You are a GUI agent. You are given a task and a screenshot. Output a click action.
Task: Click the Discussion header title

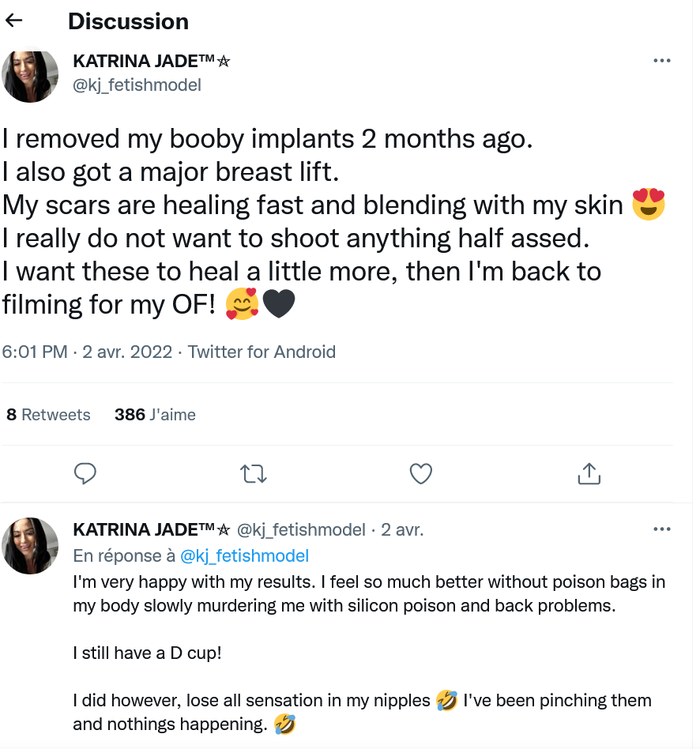click(x=128, y=21)
